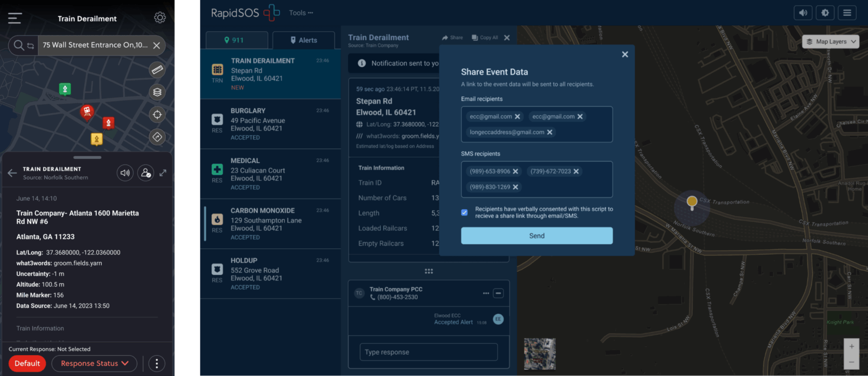The width and height of the screenshot is (868, 376).
Task: Open the hamburger menu in mobile panel
Action: click(x=15, y=18)
